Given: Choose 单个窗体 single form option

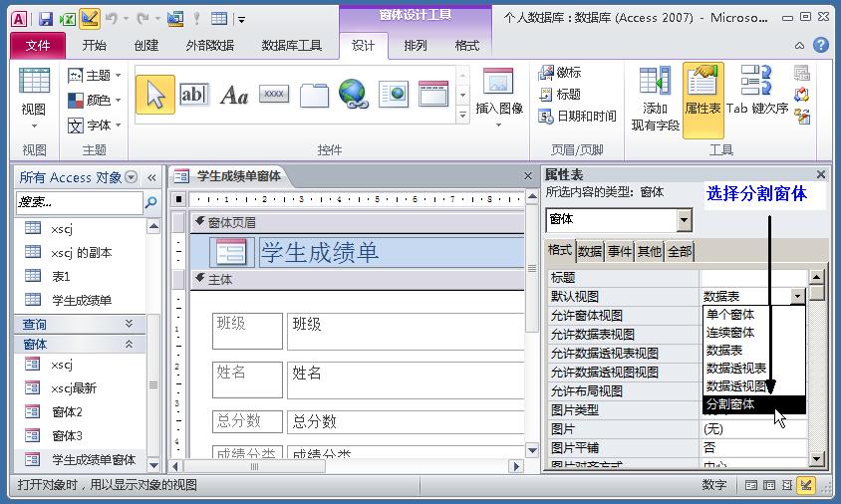Looking at the screenshot, I should 753,314.
